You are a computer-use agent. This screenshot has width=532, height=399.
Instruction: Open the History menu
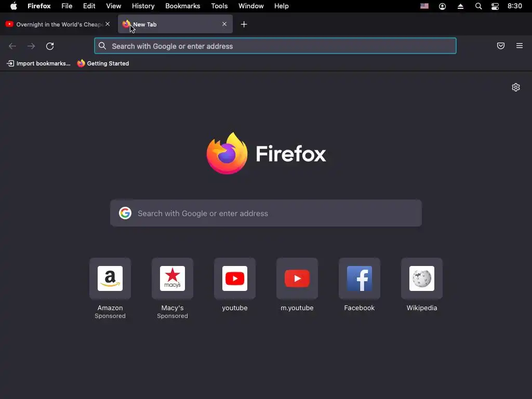(143, 6)
